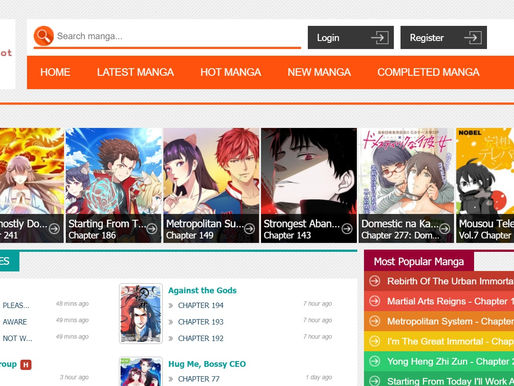This screenshot has width=514, height=386.
Task: Click the arrow icon on Strongest Aban... card
Action: click(347, 229)
